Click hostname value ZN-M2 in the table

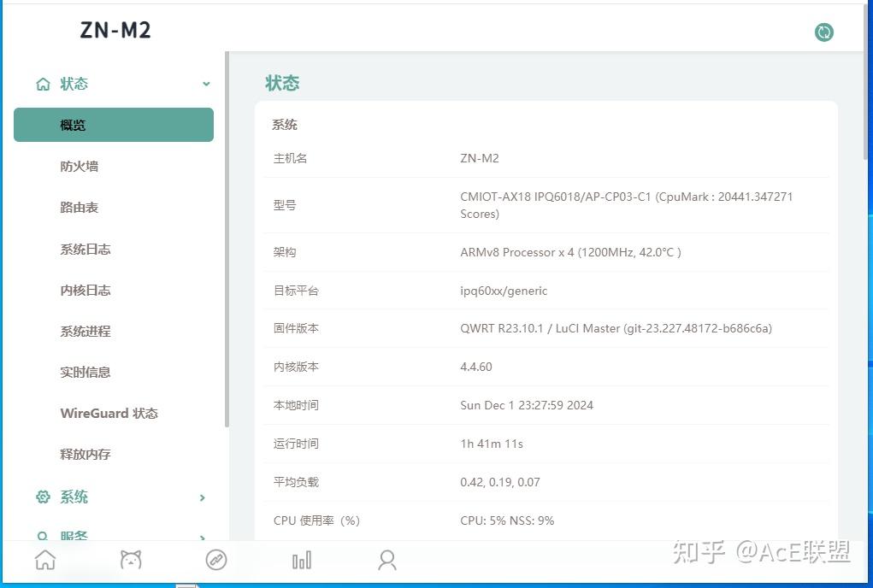pos(480,159)
